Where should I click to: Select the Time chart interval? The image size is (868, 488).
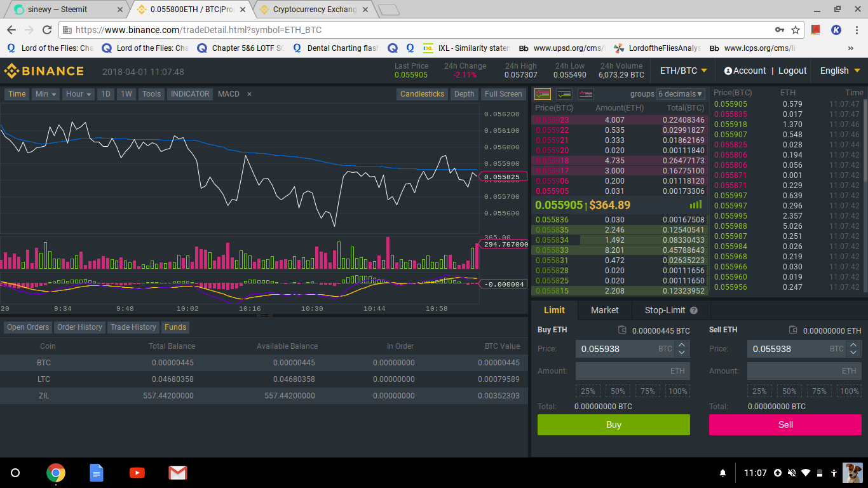point(17,94)
